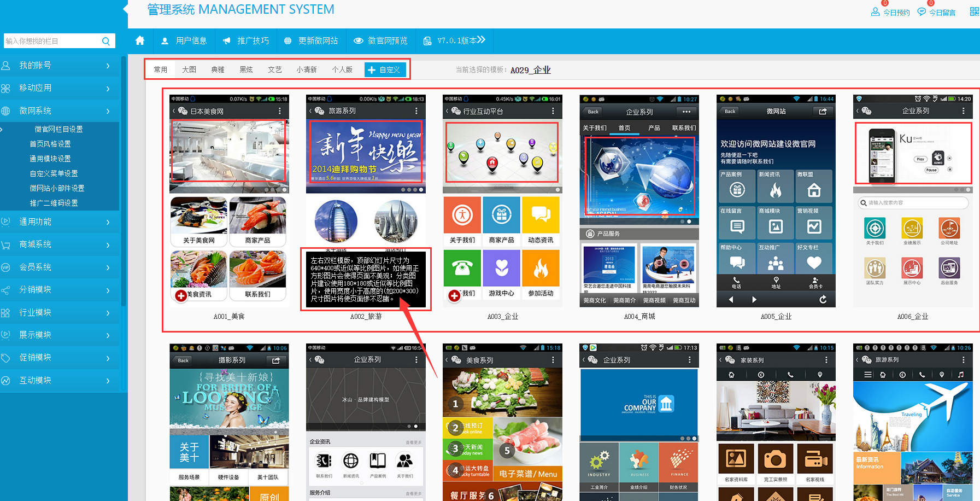Expand the 商城系统 sidebar menu

(59, 244)
